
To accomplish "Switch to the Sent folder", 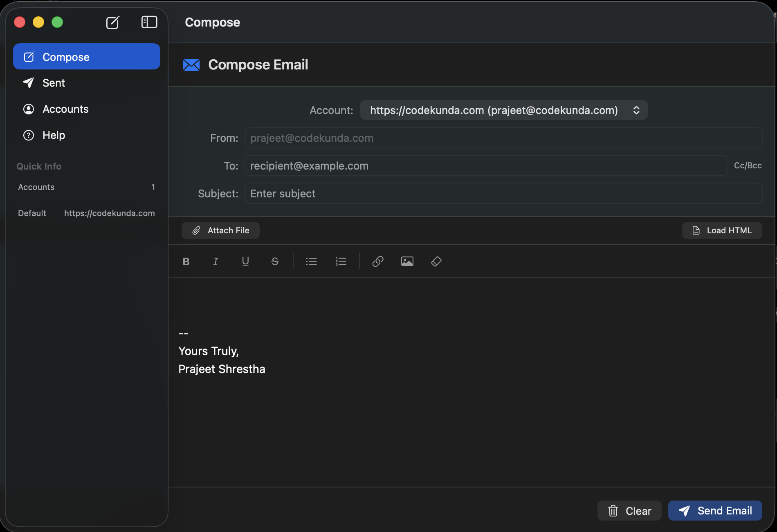I will pos(54,83).
